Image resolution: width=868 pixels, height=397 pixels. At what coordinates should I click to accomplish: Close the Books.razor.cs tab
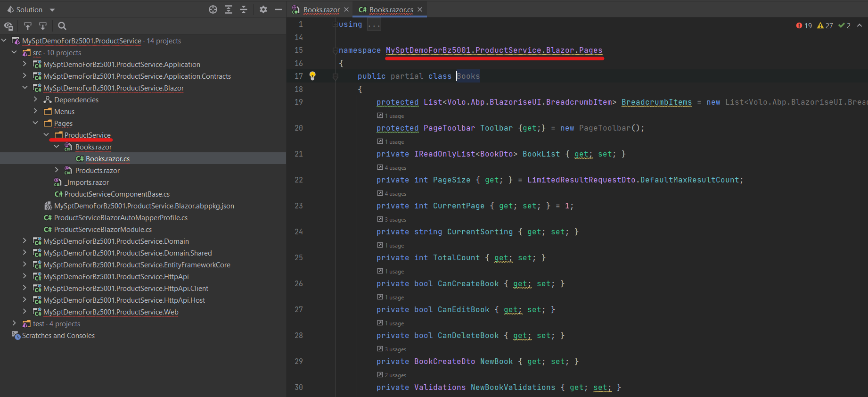tap(420, 9)
